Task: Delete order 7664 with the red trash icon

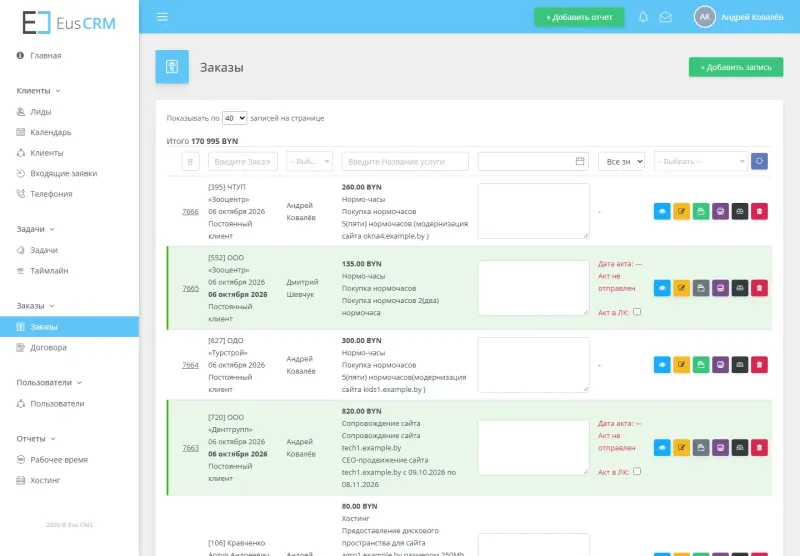Action: click(759, 365)
